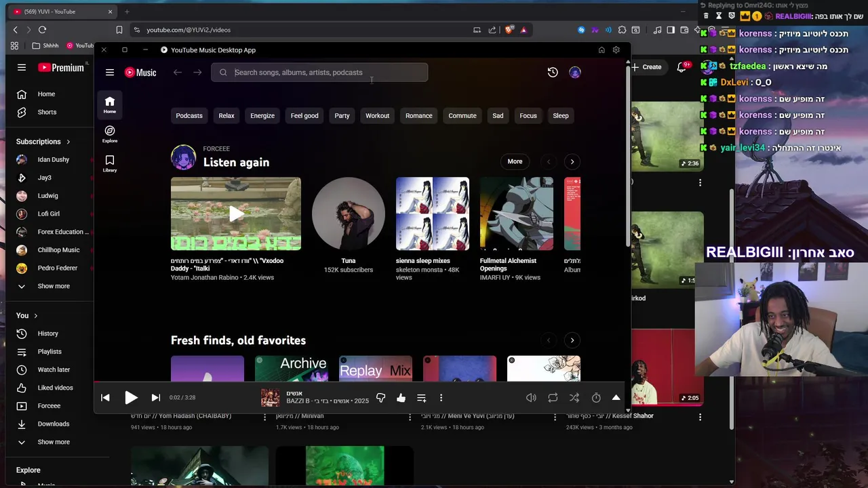The image size is (868, 488).
Task: Dislike the playing song
Action: (x=381, y=398)
